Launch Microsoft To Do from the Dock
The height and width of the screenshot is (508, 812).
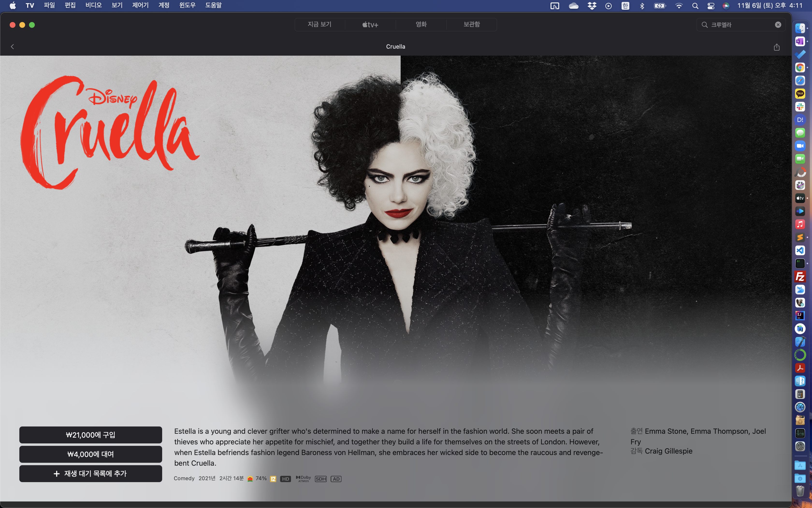[800, 54]
